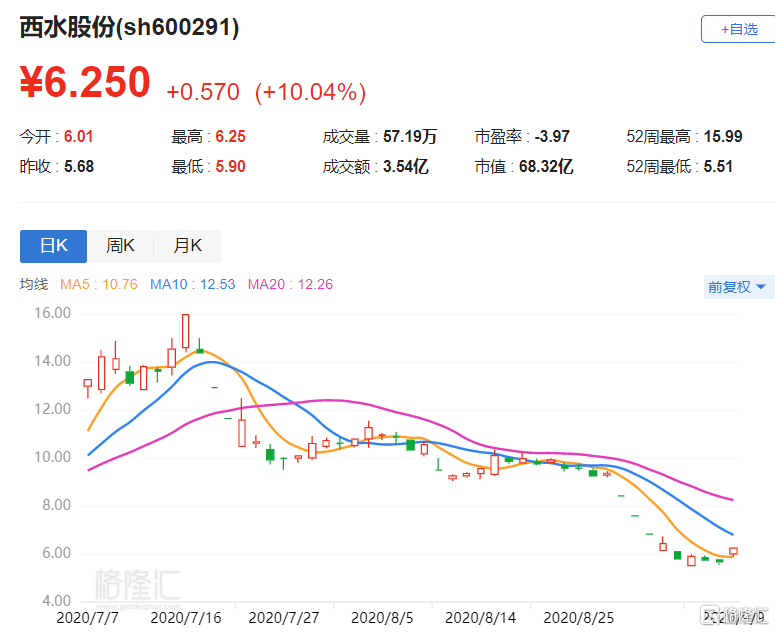This screenshot has width=775, height=632.
Task: Click the 昨收 value 5.68
Action: (x=79, y=167)
